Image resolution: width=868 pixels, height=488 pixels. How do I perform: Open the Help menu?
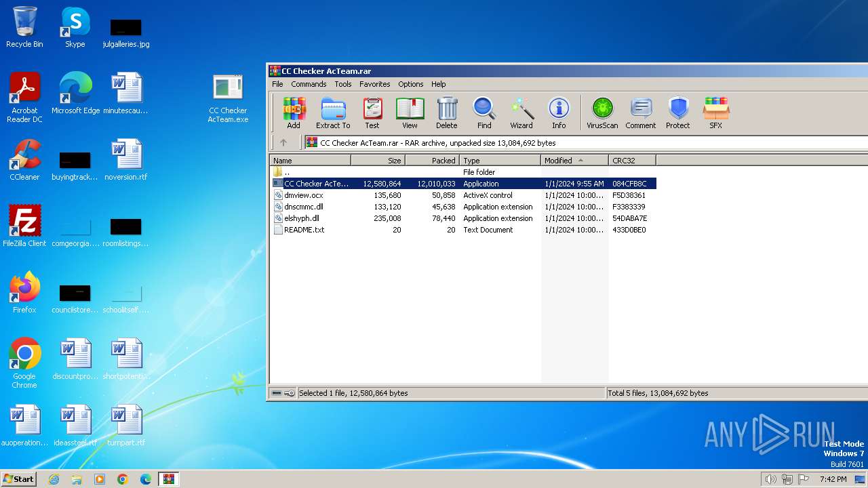439,84
